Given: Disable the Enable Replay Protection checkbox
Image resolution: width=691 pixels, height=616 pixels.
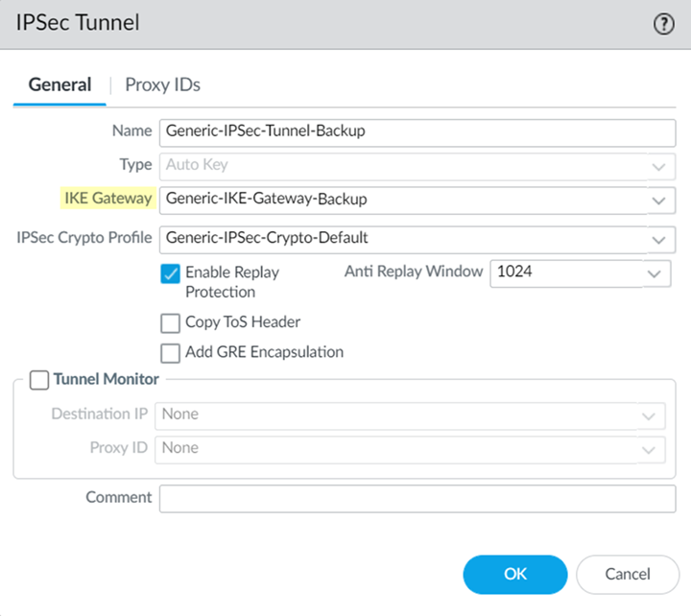Looking at the screenshot, I should click(171, 273).
